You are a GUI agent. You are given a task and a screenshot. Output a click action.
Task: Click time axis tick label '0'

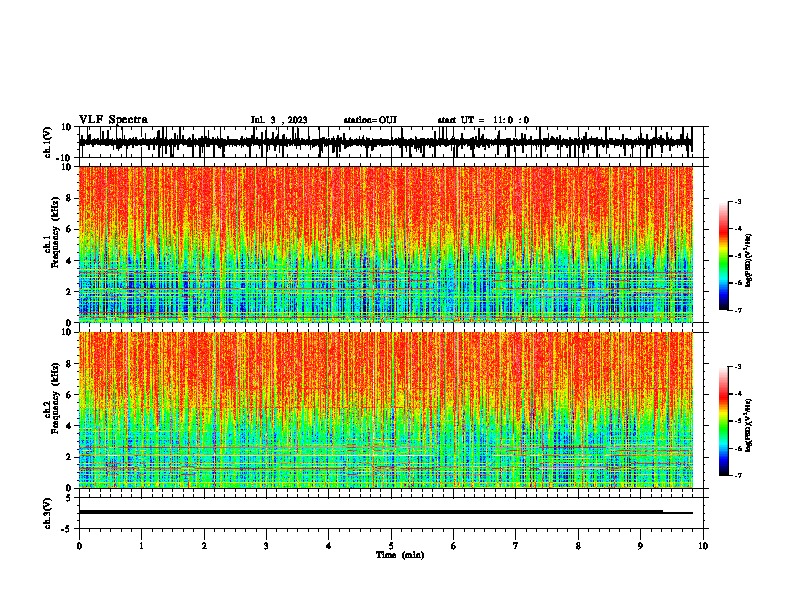[x=79, y=546]
